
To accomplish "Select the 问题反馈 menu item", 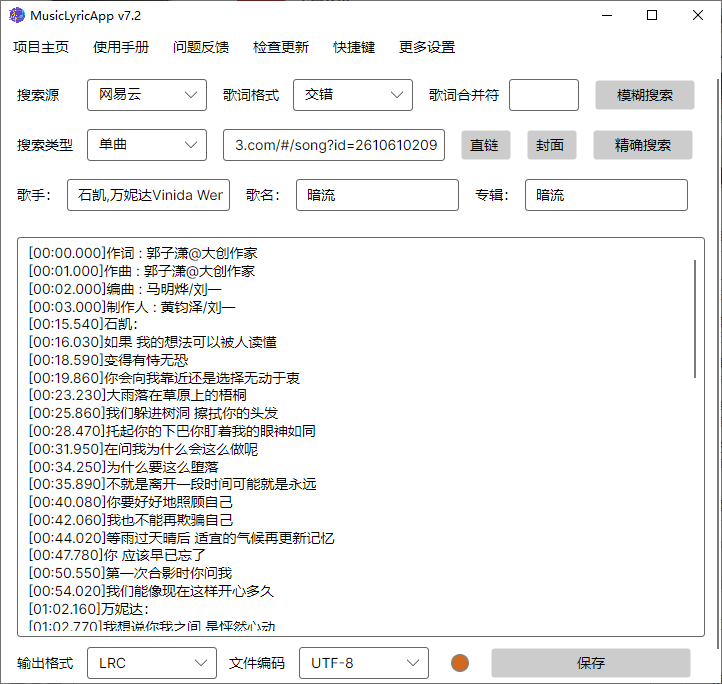I will click(201, 47).
